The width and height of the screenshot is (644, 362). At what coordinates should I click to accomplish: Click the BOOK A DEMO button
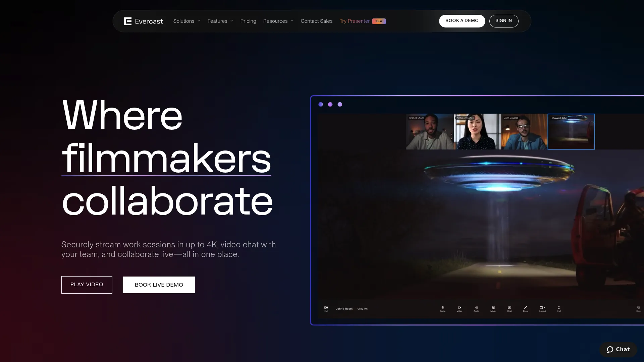(462, 21)
